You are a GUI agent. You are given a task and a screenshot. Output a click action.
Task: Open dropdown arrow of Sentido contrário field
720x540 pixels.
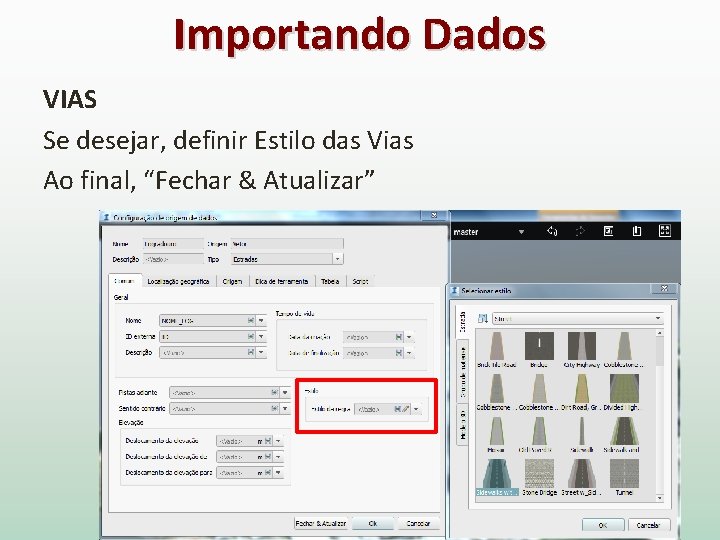[x=285, y=408]
